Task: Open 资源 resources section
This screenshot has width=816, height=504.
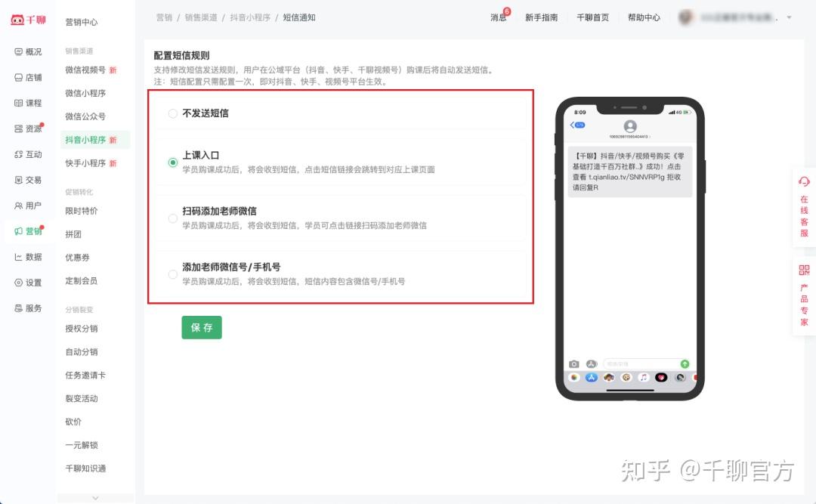Action: pos(28,128)
